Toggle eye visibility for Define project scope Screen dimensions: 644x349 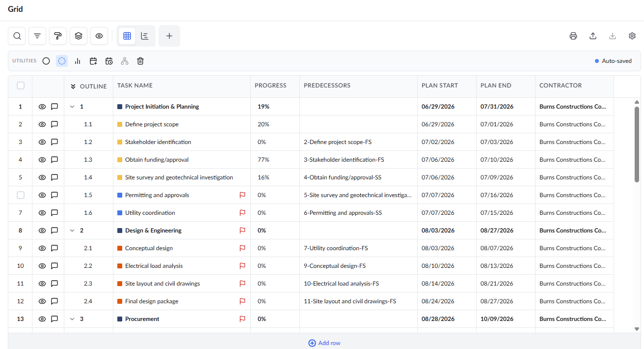point(42,124)
